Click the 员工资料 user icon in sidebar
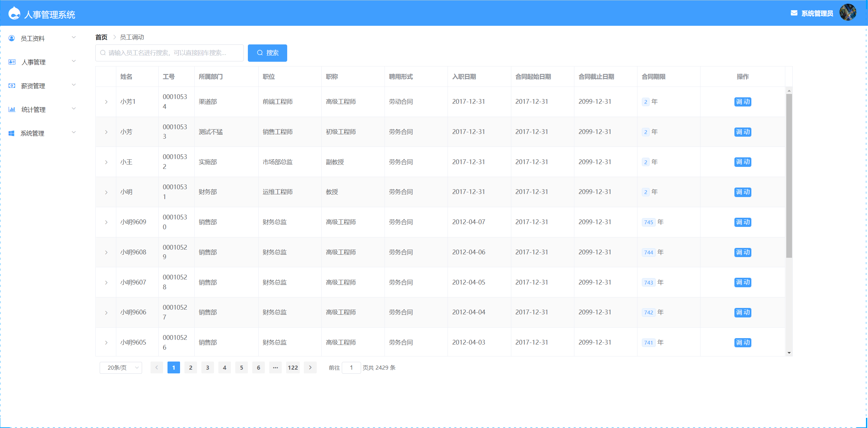 (12, 38)
